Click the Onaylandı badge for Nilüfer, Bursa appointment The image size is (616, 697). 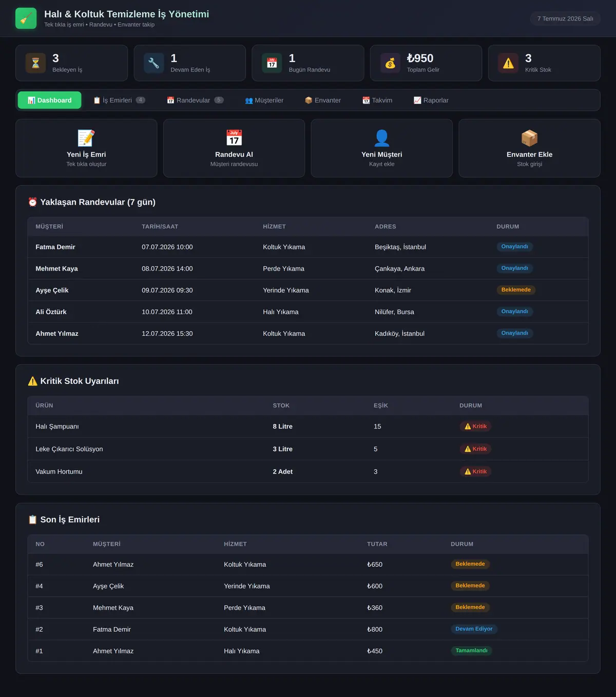click(x=514, y=312)
